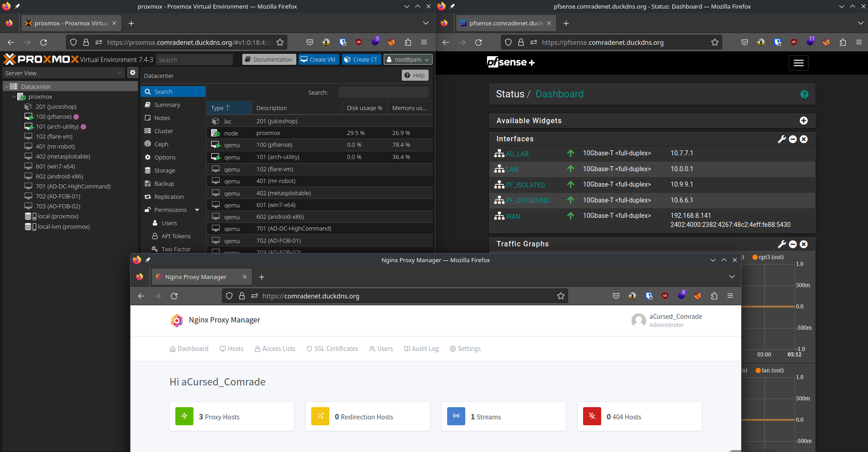868x452 pixels.
Task: Click the Proxmox Help button
Action: (x=415, y=75)
